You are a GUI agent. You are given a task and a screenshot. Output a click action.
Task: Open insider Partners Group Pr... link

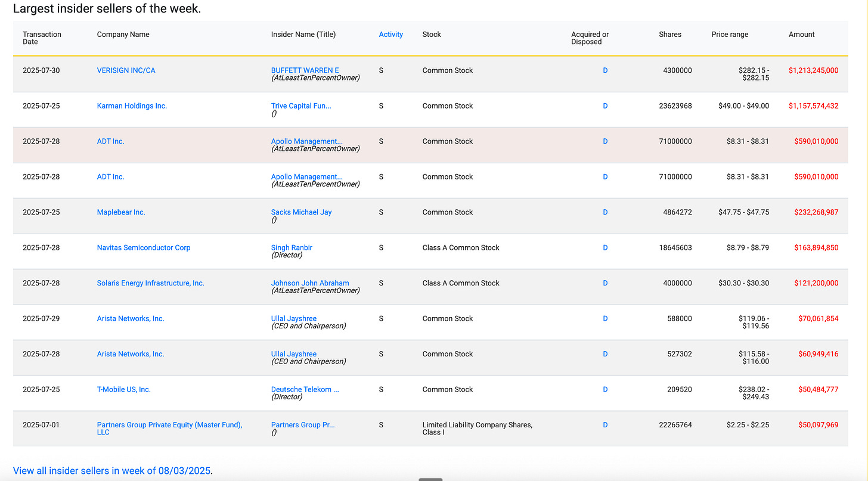[x=303, y=425]
